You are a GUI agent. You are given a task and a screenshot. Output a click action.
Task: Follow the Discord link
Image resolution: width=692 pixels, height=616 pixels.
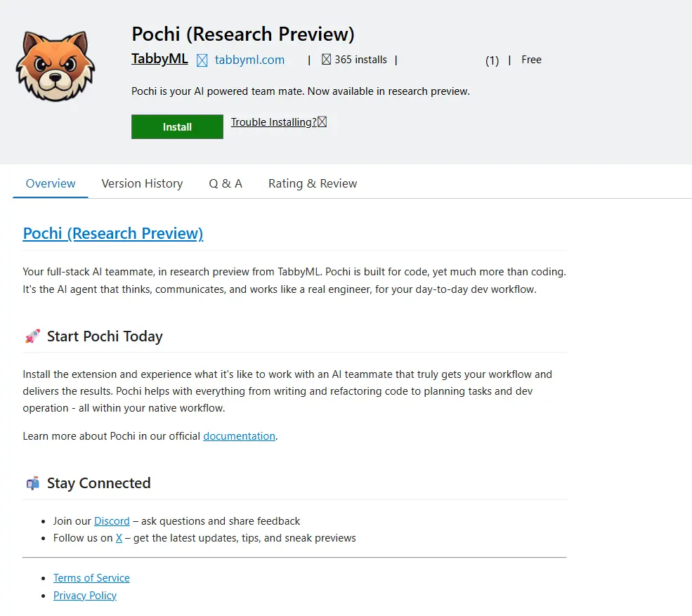tap(112, 521)
